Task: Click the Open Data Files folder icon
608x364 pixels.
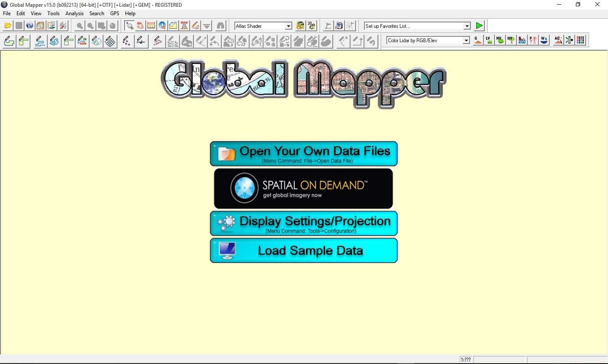Action: (x=8, y=26)
